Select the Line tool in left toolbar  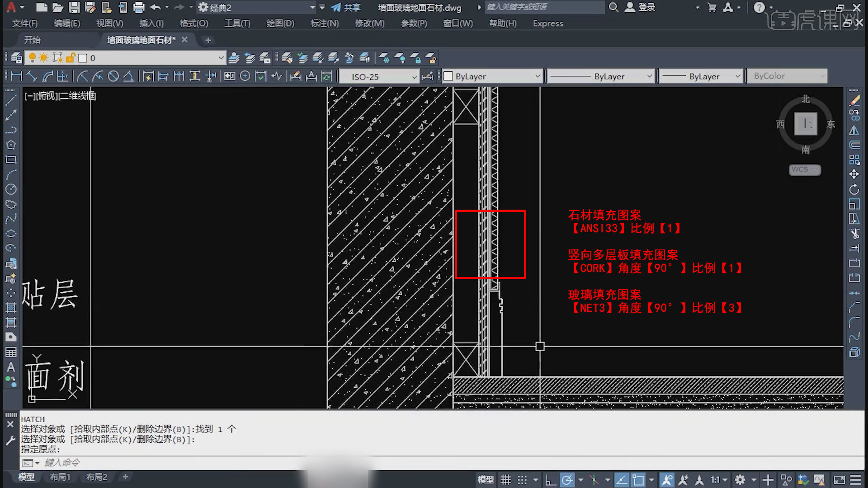pyautogui.click(x=11, y=100)
